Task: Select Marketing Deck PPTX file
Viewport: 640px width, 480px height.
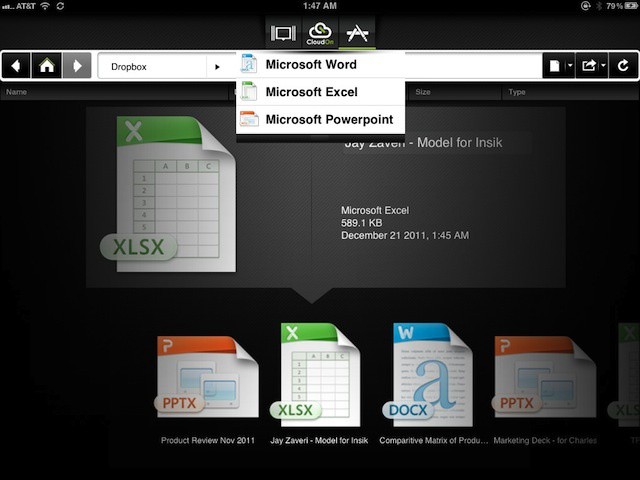Action: tap(545, 380)
